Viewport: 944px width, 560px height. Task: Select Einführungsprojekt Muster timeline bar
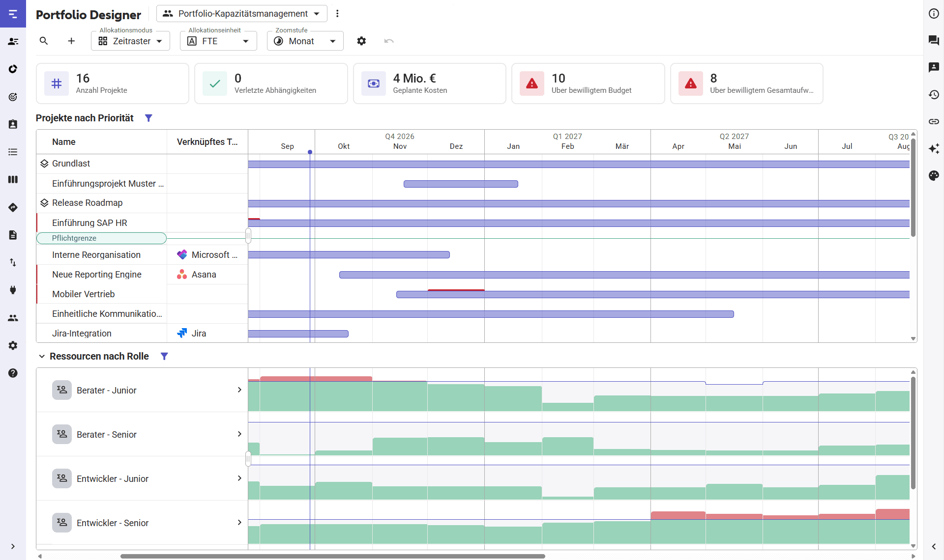[x=461, y=184]
